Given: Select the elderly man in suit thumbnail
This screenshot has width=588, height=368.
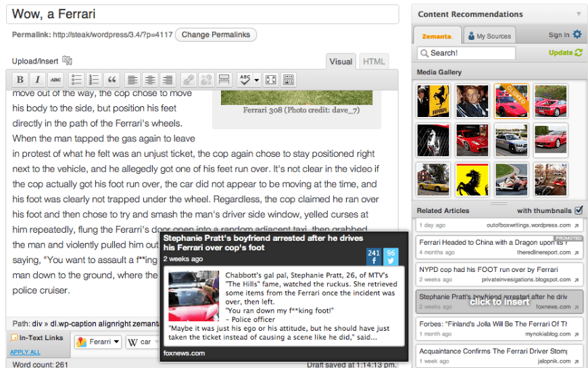Looking at the screenshot, I should [x=472, y=101].
